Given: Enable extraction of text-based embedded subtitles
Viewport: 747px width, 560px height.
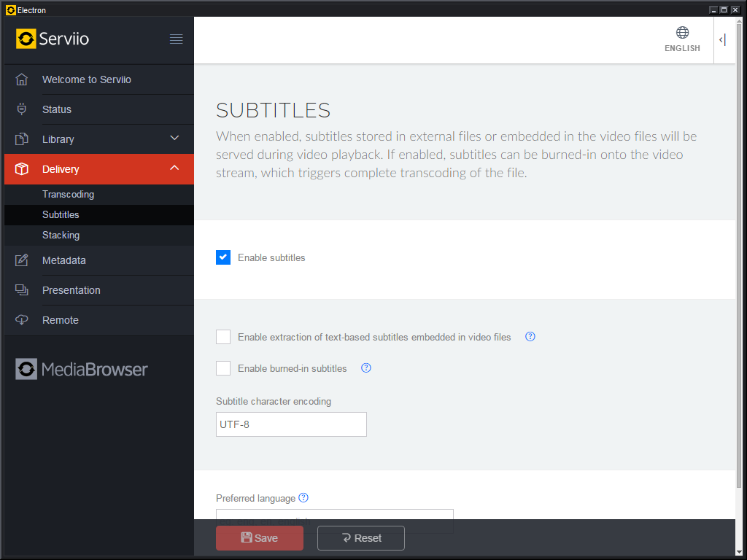Looking at the screenshot, I should click(223, 337).
